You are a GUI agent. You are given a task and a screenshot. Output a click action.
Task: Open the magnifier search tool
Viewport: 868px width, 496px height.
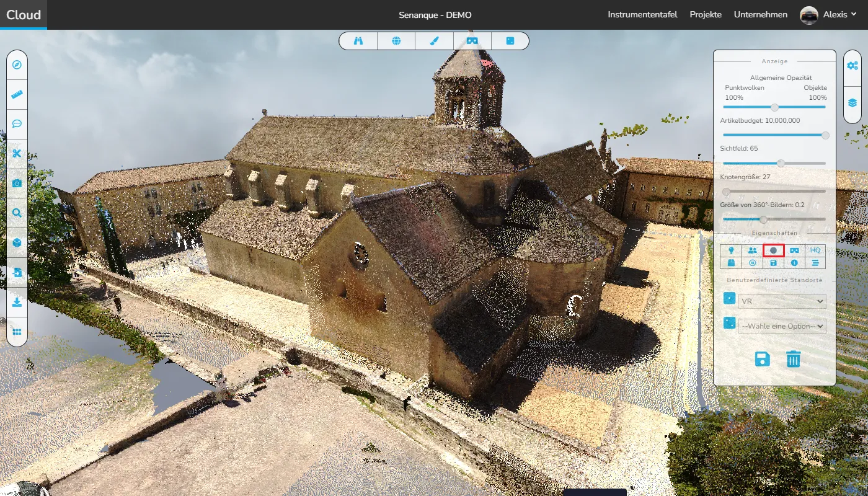(x=17, y=213)
